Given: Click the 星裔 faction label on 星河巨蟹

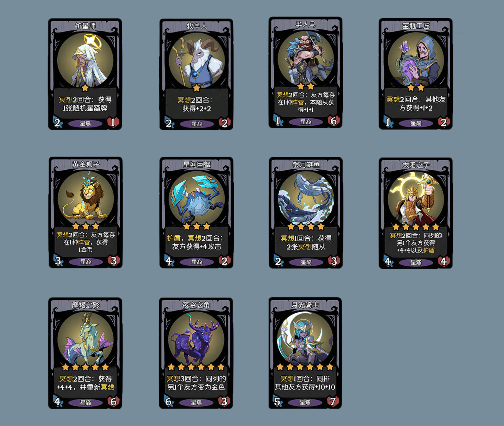Looking at the screenshot, I should click(x=197, y=262).
